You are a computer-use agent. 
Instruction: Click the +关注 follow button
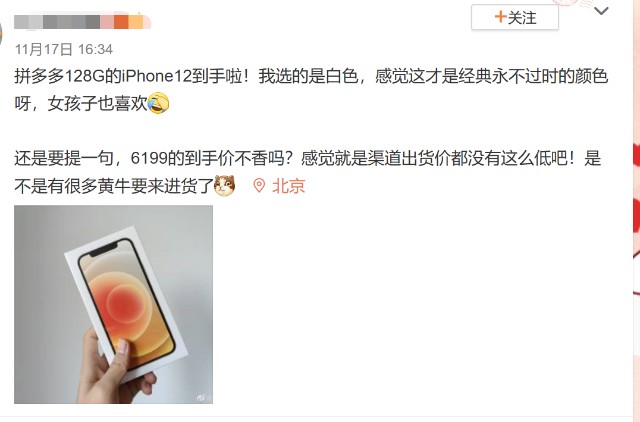pyautogui.click(x=515, y=17)
